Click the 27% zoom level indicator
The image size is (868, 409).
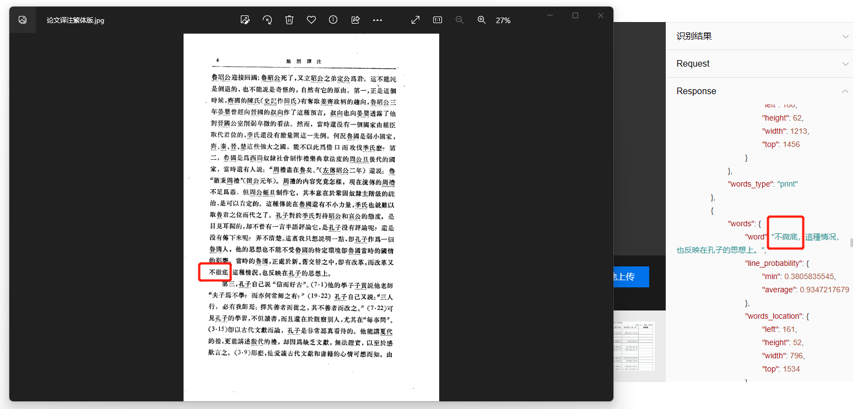click(x=503, y=20)
